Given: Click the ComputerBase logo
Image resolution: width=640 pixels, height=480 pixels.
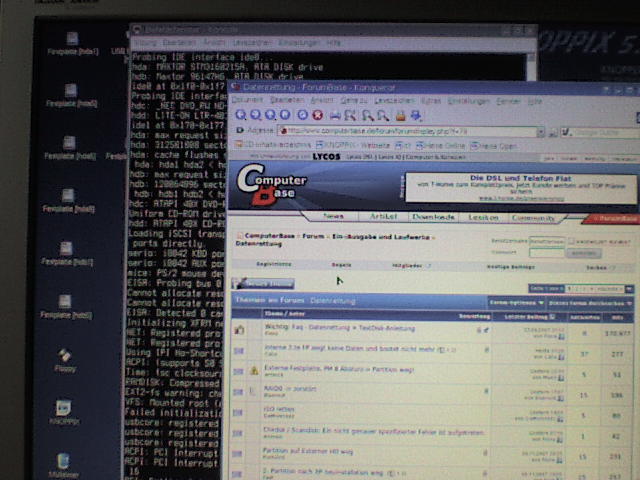Looking at the screenshot, I should click(x=271, y=184).
